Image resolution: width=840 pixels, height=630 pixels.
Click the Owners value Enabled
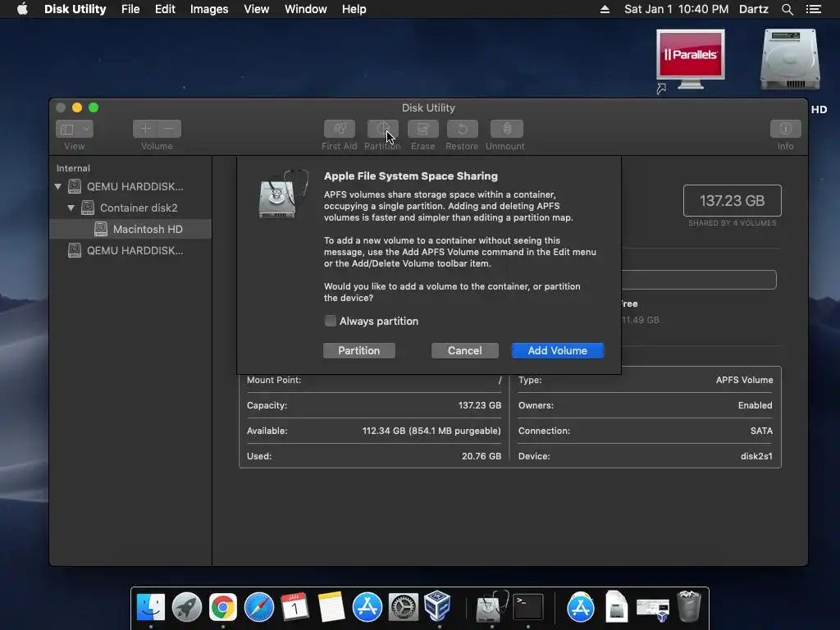click(755, 405)
